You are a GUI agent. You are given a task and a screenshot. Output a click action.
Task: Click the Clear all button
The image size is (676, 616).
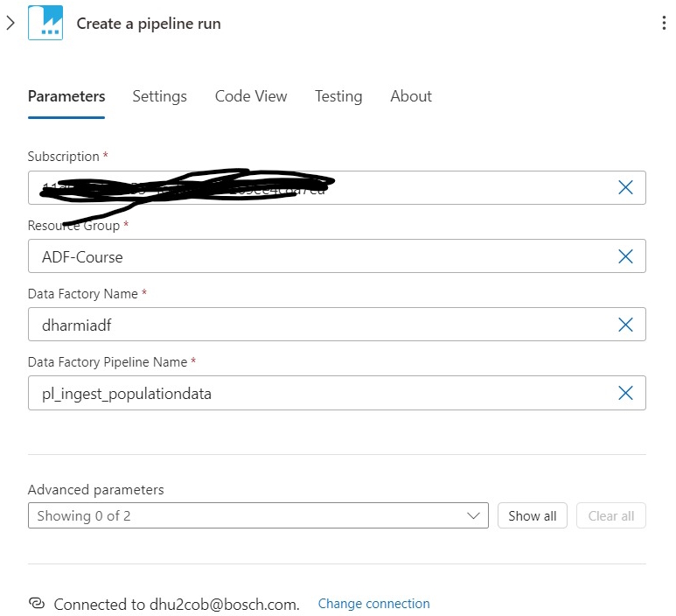611,515
